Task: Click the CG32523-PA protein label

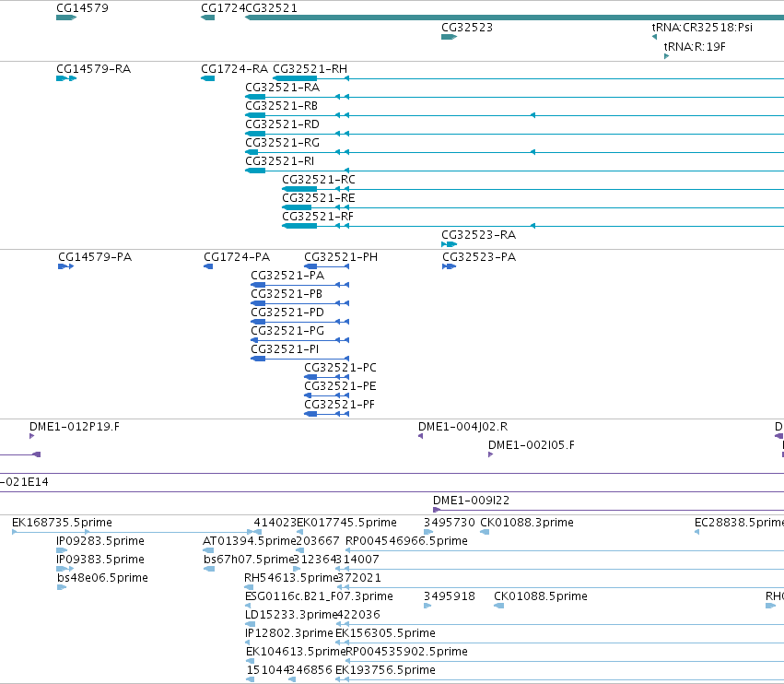Action: pos(479,256)
